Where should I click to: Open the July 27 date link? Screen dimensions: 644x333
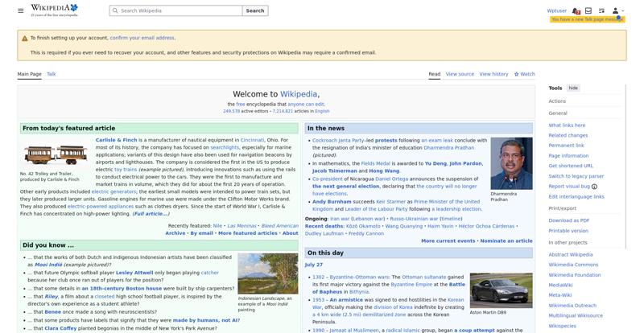(314, 265)
